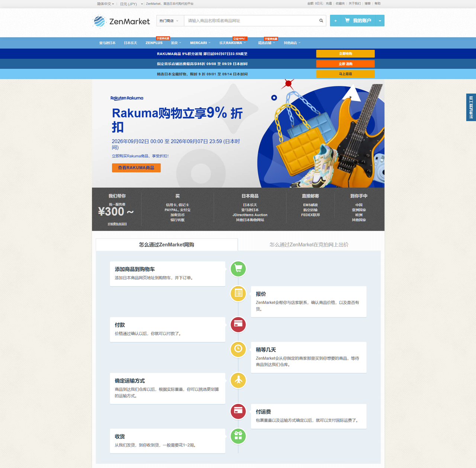Click the search magnifier icon

[x=321, y=21]
